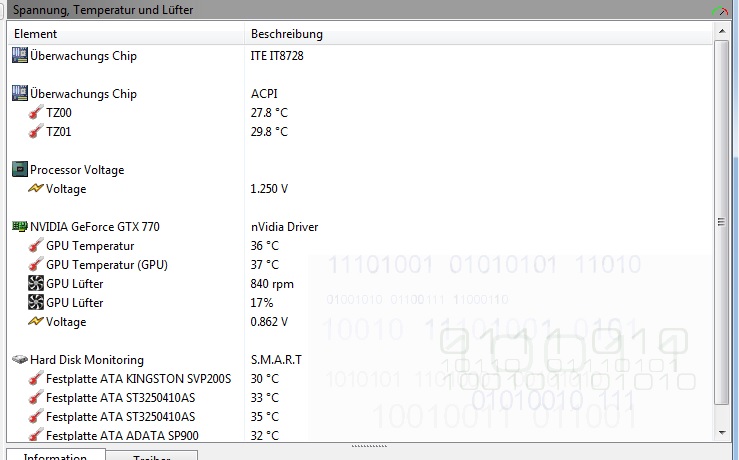Select the Hard Disk Monitoring row

point(87,360)
